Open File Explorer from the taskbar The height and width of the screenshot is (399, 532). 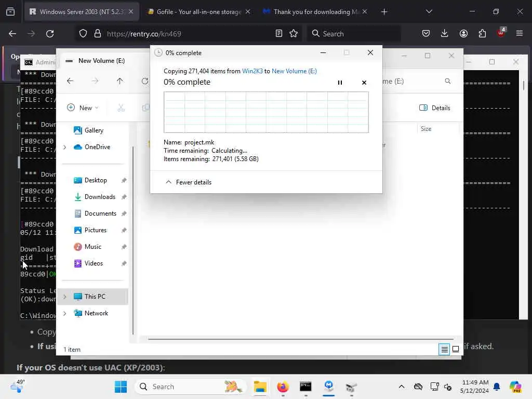pyautogui.click(x=260, y=387)
